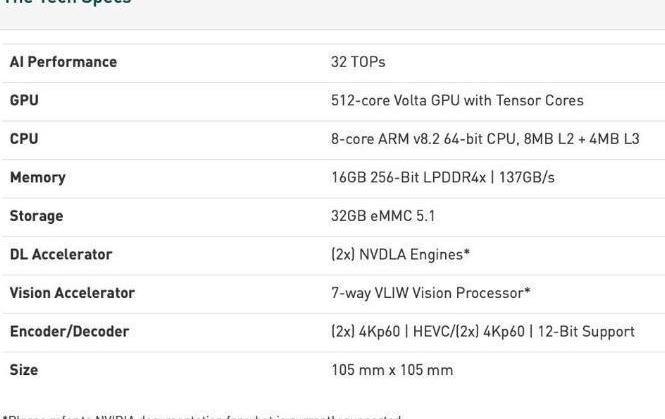Select the 7-way VLIW Vision Processor text

click(x=431, y=293)
